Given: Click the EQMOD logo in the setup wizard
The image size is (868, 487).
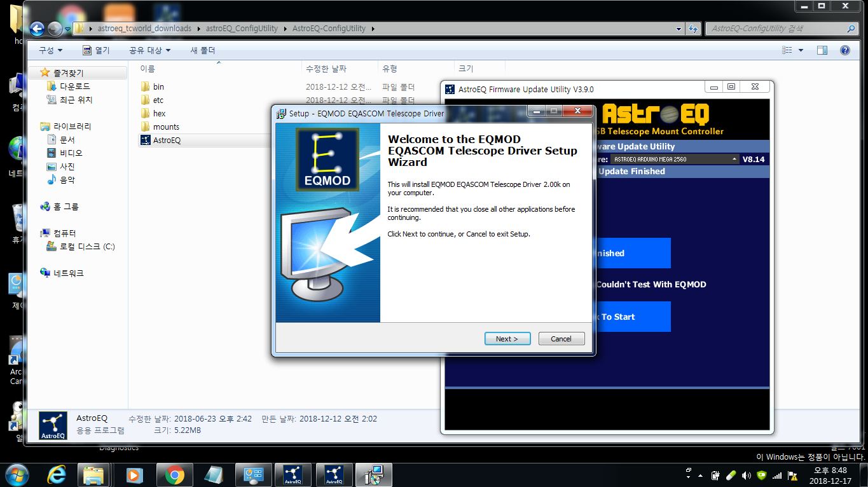Looking at the screenshot, I should point(327,160).
